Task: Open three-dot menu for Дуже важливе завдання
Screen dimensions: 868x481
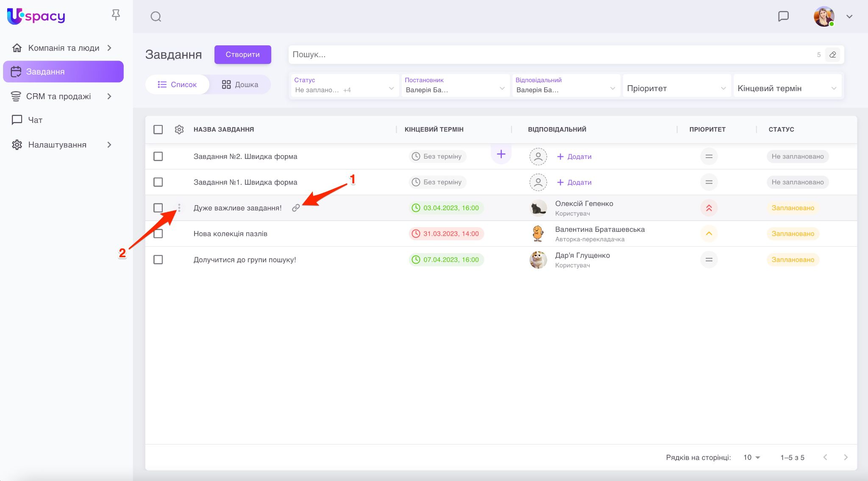Action: coord(179,208)
